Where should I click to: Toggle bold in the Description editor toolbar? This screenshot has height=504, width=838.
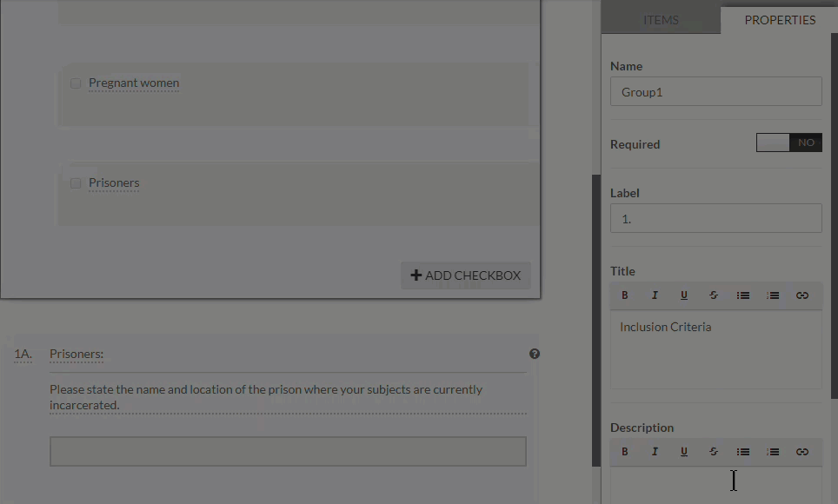624,452
